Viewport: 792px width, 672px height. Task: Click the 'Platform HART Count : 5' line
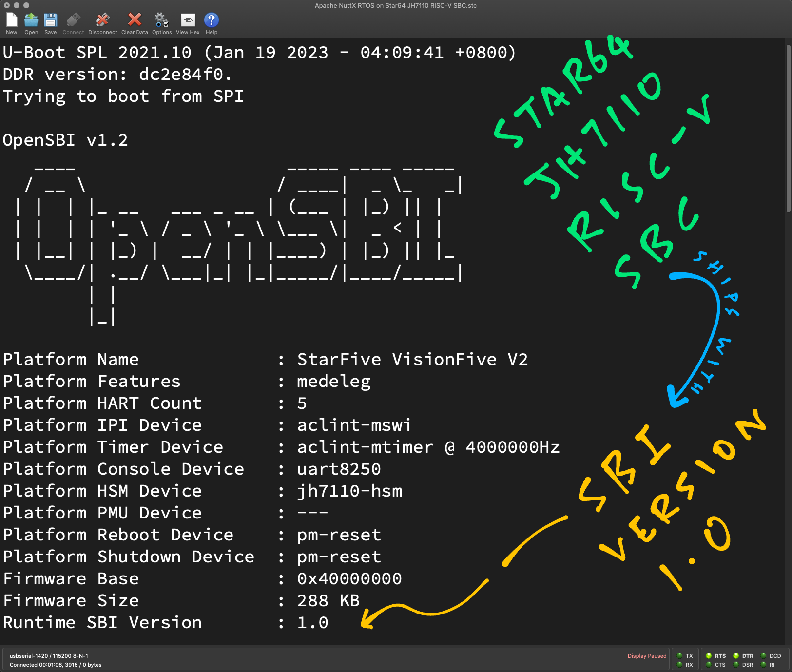pos(155,403)
